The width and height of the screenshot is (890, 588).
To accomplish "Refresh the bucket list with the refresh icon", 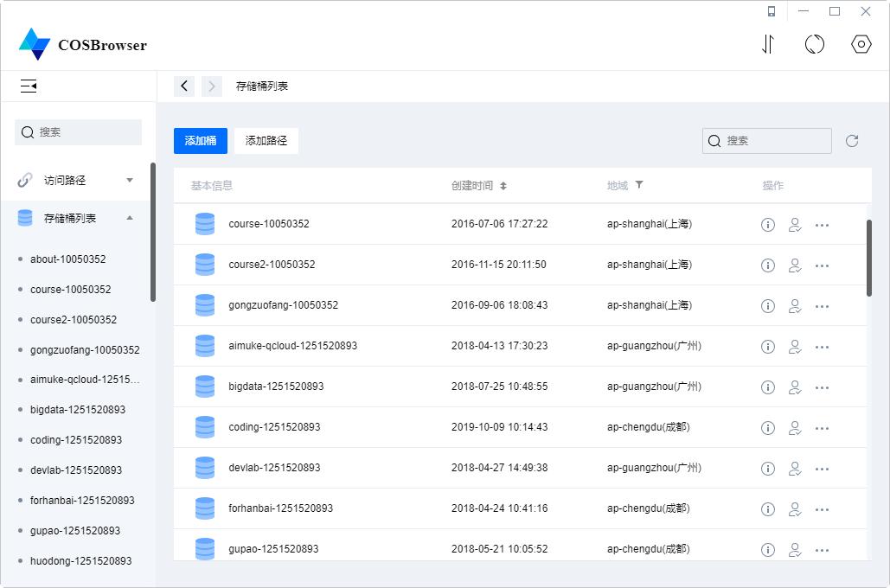I will click(852, 140).
